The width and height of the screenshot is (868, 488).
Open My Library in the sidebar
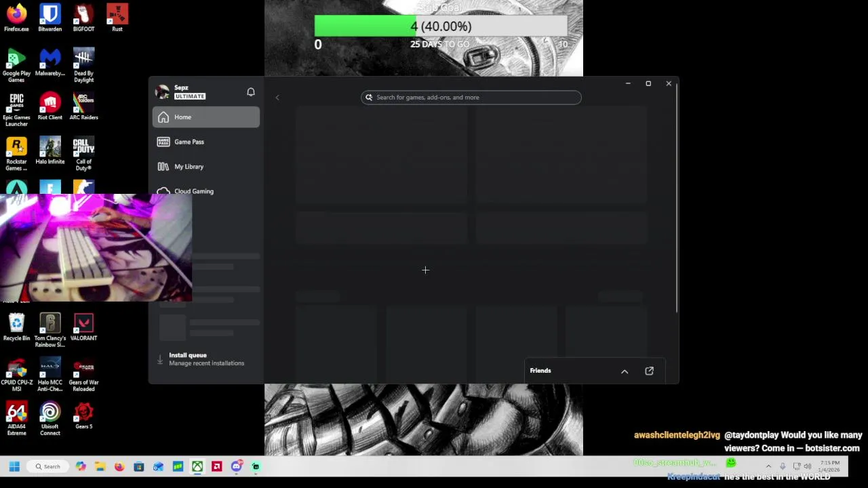click(206, 167)
